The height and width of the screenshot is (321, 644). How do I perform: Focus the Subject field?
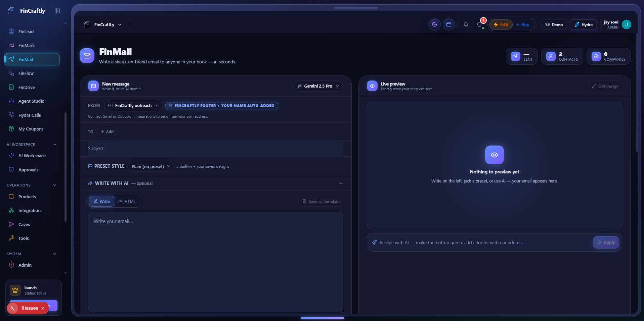[216, 149]
